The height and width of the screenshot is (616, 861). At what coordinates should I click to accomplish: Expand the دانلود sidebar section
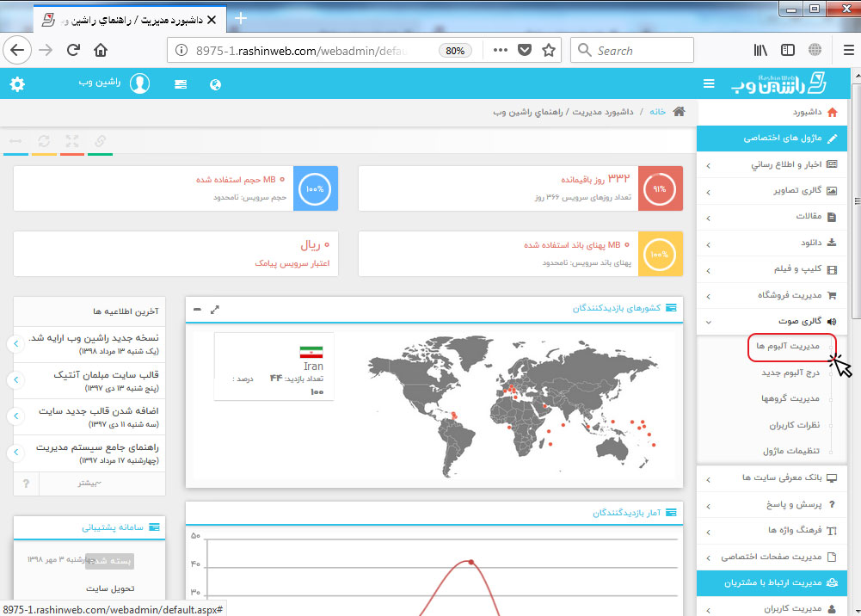772,243
